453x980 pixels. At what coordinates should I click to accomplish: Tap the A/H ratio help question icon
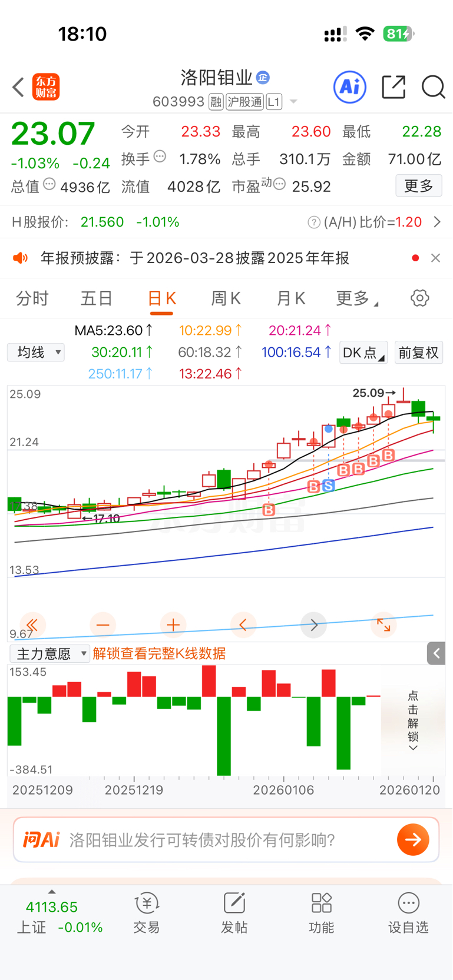314,222
